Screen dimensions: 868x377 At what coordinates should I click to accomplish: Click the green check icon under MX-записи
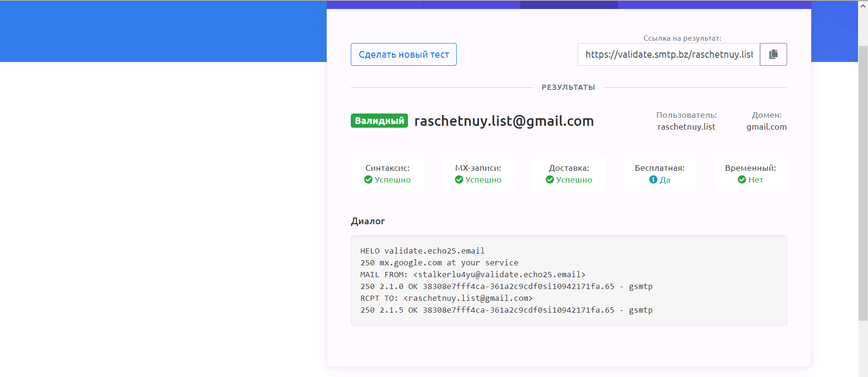coord(459,180)
